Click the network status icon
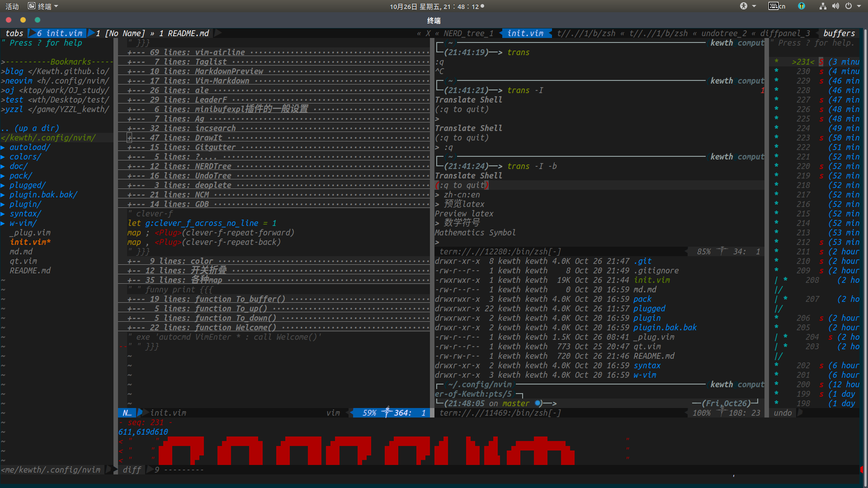 click(823, 6)
